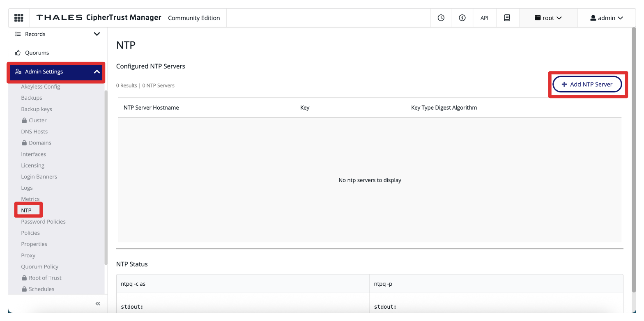
Task: Open the info circle icon
Action: coord(462,18)
